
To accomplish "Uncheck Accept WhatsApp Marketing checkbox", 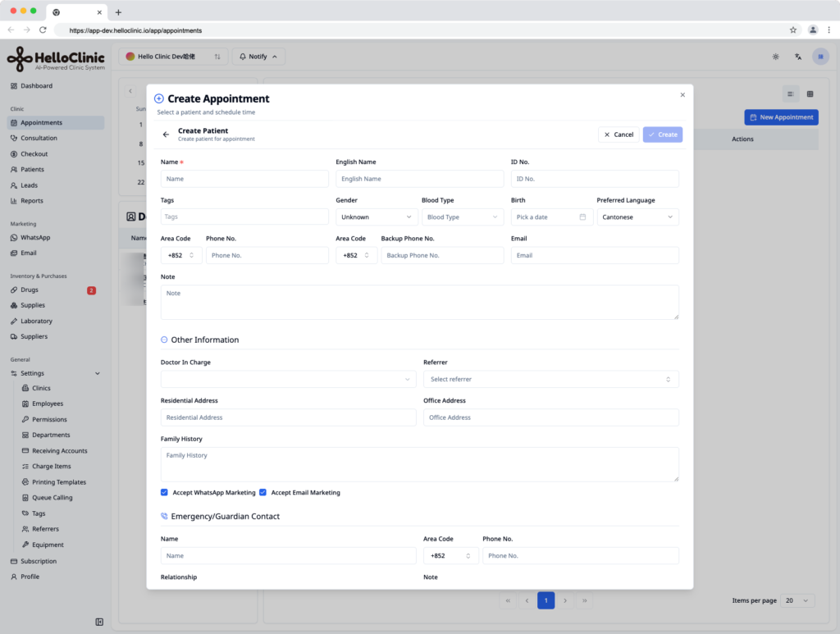I will point(164,492).
